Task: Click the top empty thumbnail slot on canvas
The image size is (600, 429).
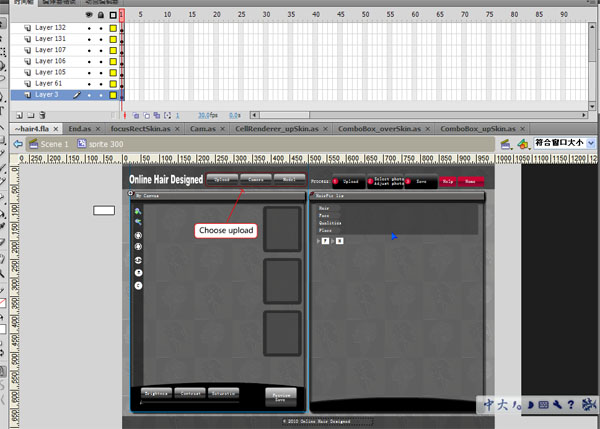Action: (x=282, y=229)
